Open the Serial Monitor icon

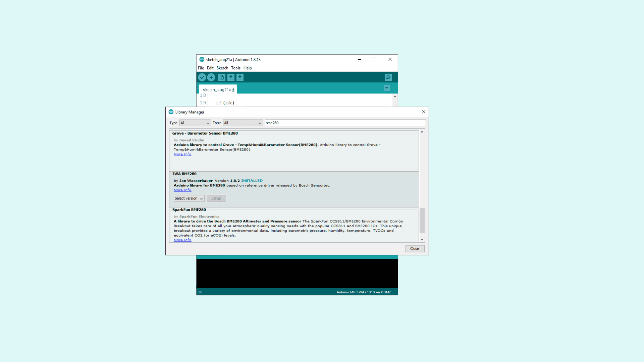click(388, 77)
